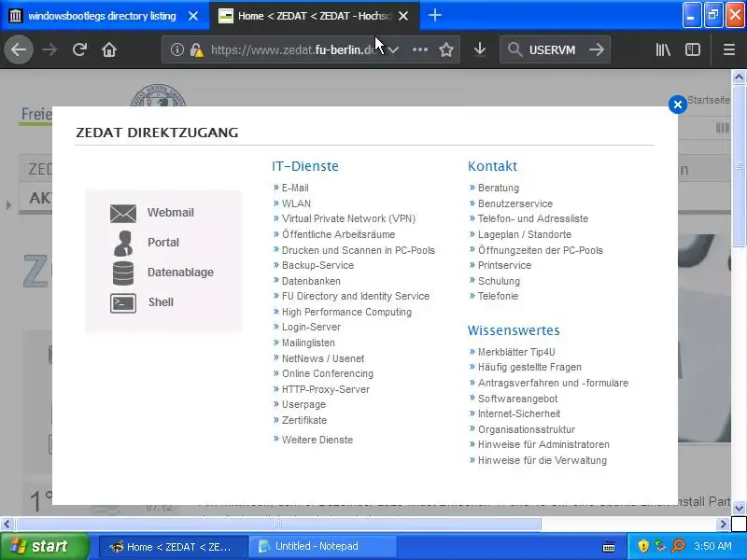Switch to windowsbootlegs directory listing tab
The image size is (747, 560).
(x=104, y=16)
